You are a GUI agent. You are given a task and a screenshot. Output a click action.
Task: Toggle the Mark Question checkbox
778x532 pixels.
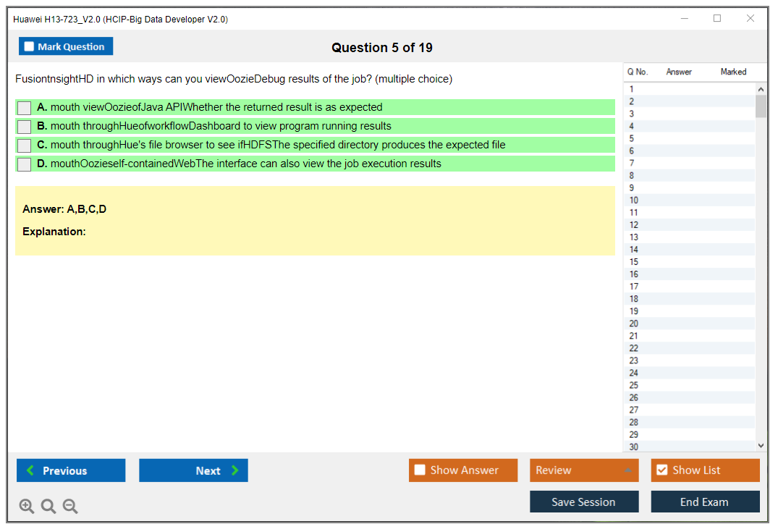pyautogui.click(x=30, y=47)
